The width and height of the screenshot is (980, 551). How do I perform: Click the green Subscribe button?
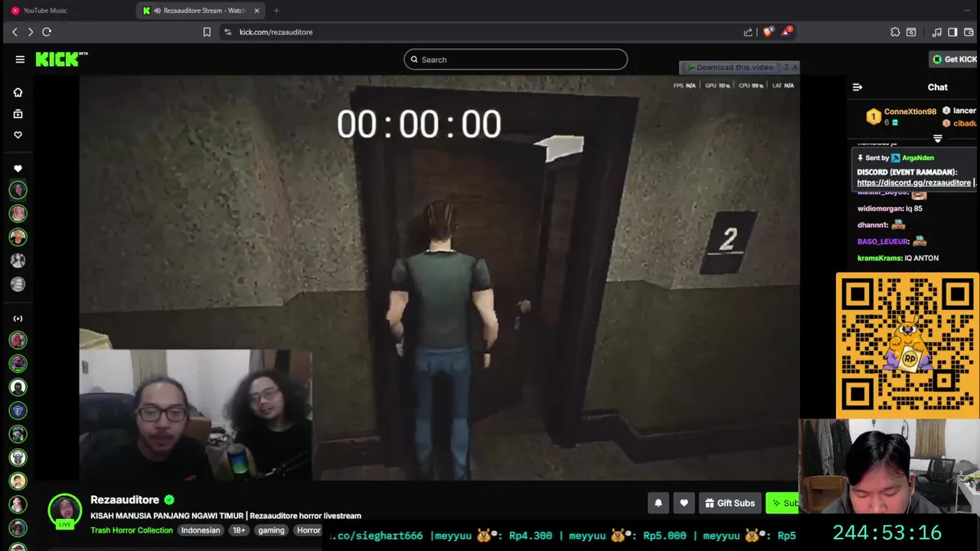click(x=782, y=503)
